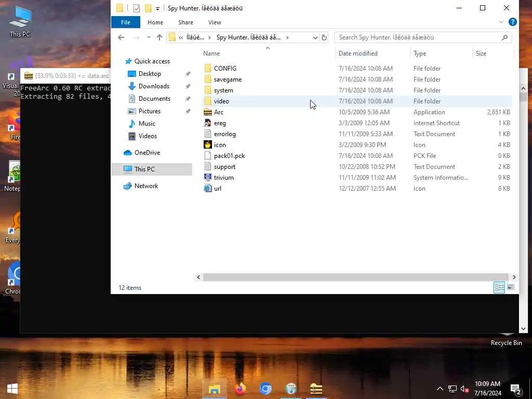
Task: Expand hidden breadcrumb path chevrons
Action: pyautogui.click(x=181, y=37)
